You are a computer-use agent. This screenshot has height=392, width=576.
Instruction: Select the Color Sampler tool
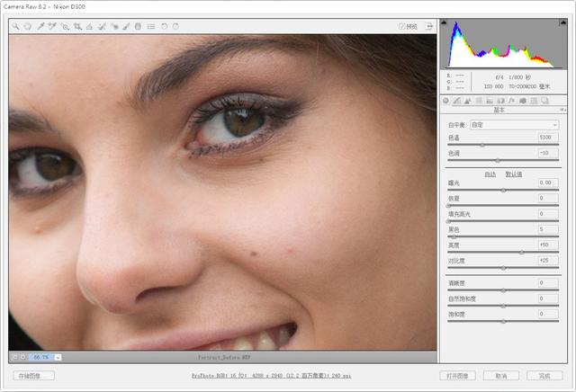[52, 26]
